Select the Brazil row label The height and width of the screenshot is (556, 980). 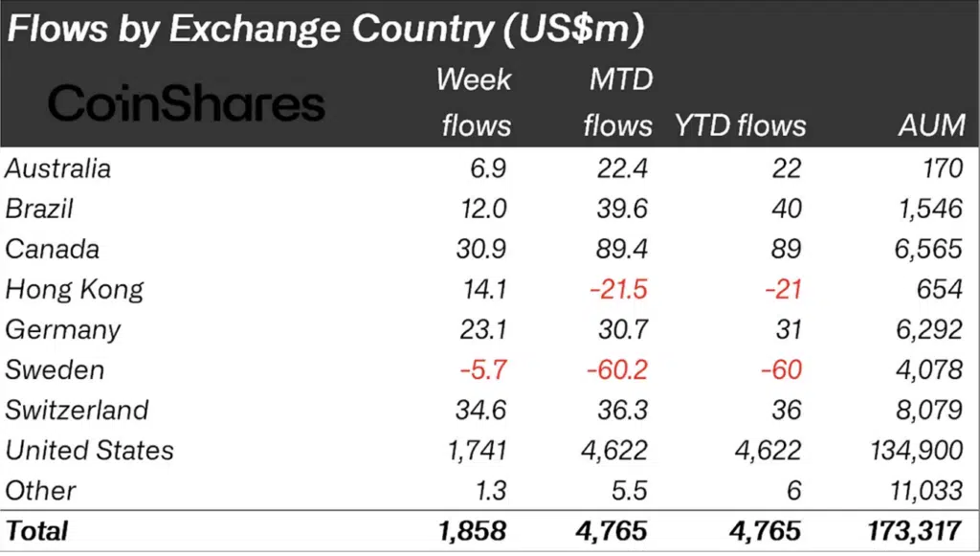pos(39,209)
